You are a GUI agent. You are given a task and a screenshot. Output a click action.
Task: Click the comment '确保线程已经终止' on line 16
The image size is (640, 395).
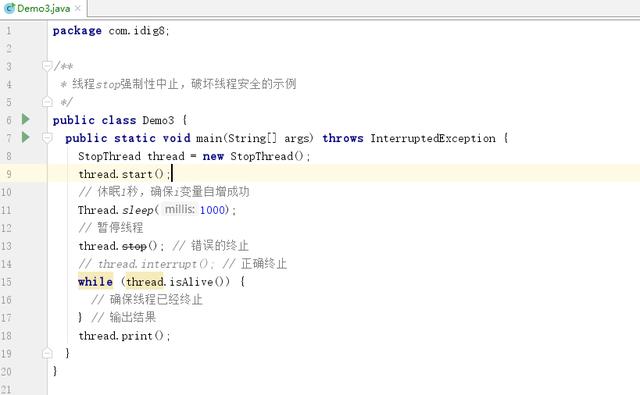pos(156,300)
